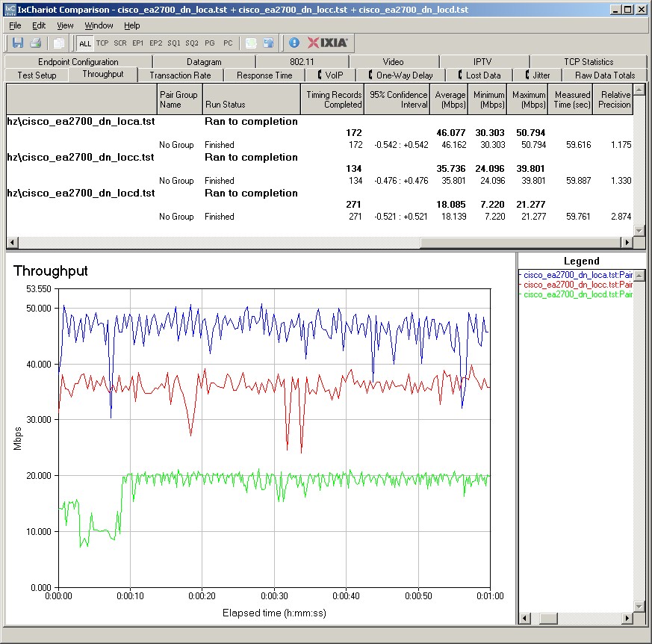
Task: Open the Help menu
Action: [x=131, y=25]
